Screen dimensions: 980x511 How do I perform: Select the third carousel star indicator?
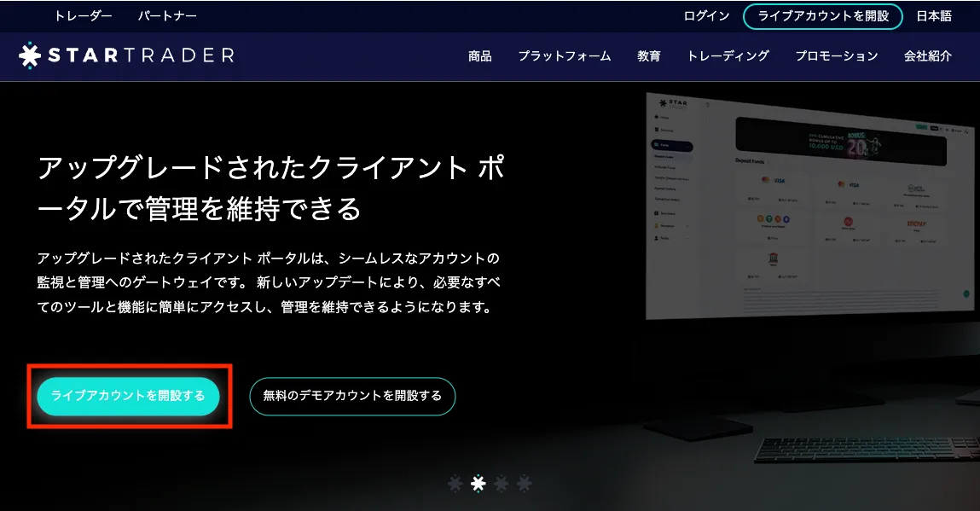502,484
